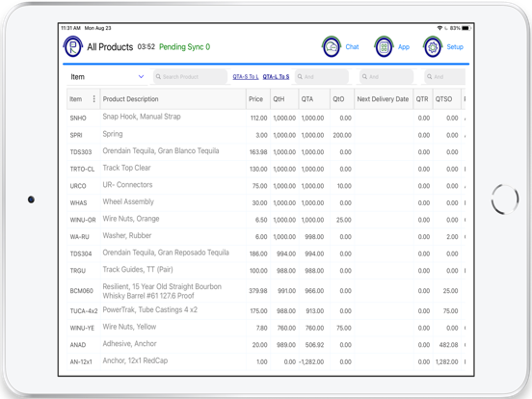Focus the first And filter field
The image size is (532, 399).
click(x=322, y=77)
